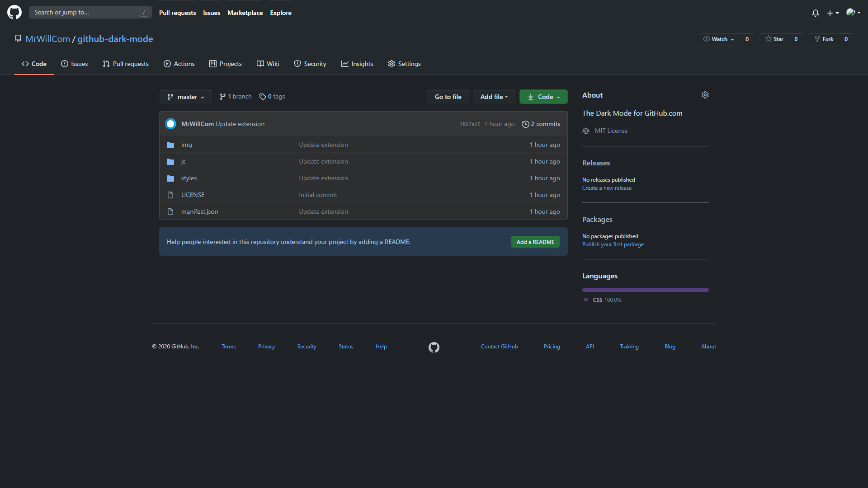Click the Code tab icon
Screen dimensions: 868x488
[x=24, y=63]
